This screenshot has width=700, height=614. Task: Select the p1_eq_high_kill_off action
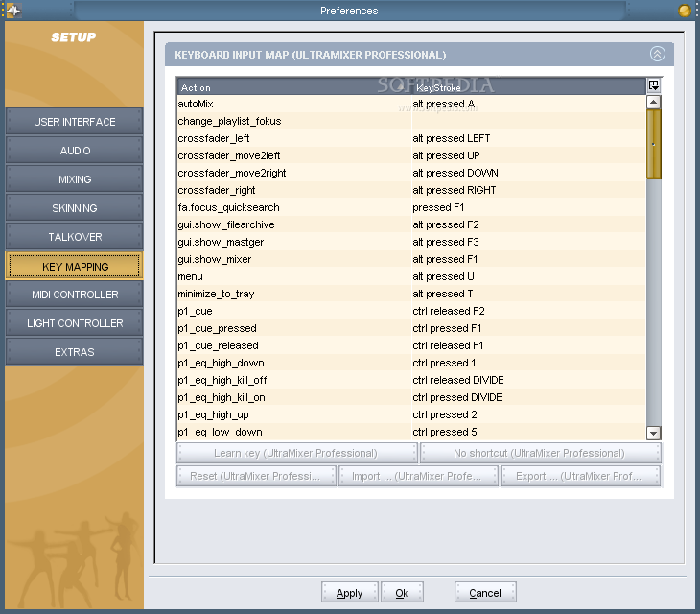(x=411, y=380)
